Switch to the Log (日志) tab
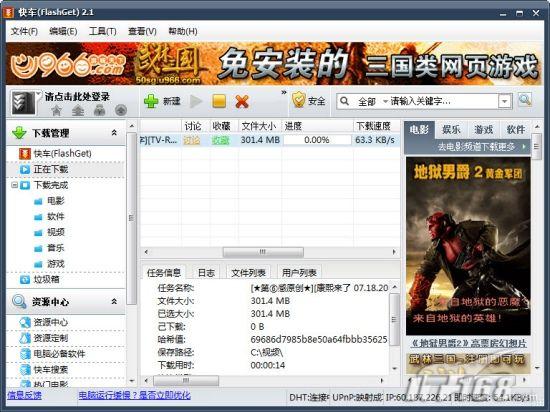The height and width of the screenshot is (412, 550). coord(206,272)
